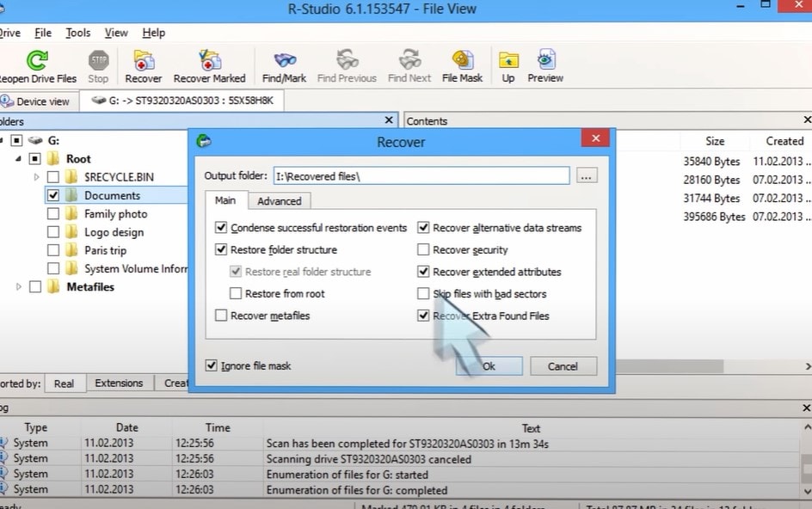Open the File Mask tool
The width and height of the screenshot is (812, 509).
[463, 59]
